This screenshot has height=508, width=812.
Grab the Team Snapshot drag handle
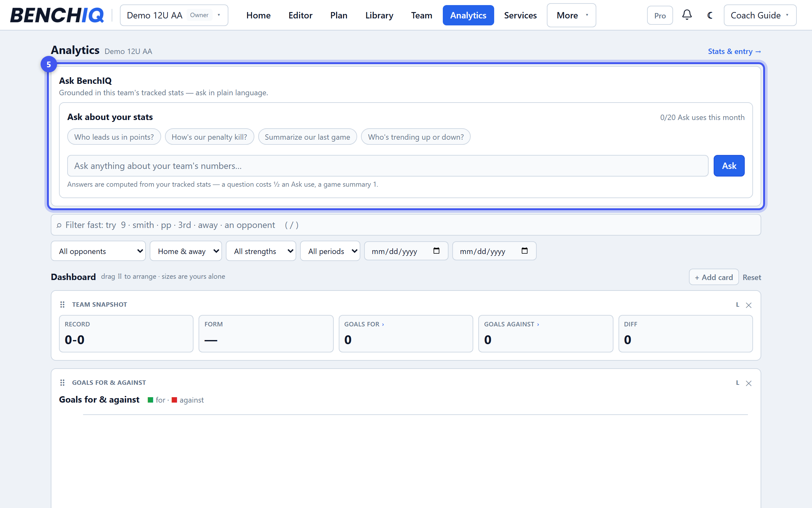pos(62,304)
